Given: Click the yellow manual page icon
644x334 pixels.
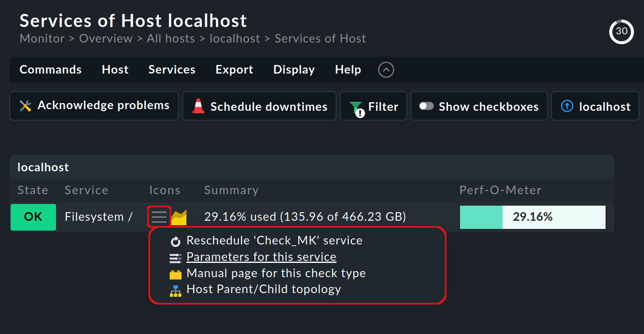Looking at the screenshot, I should coord(175,274).
